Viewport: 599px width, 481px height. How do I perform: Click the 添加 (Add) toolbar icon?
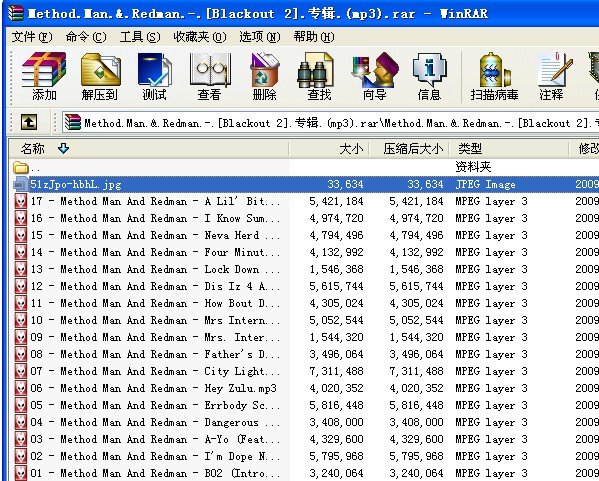coord(44,77)
